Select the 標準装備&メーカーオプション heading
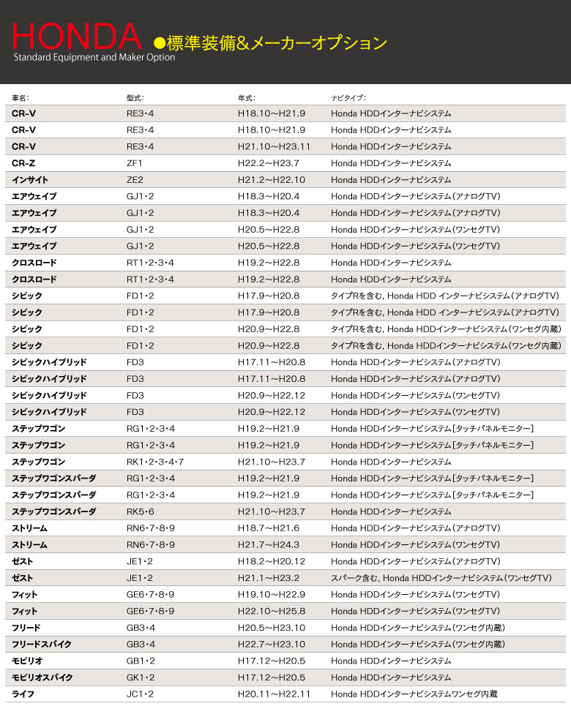Image resolution: width=571 pixels, height=728 pixels. (277, 43)
